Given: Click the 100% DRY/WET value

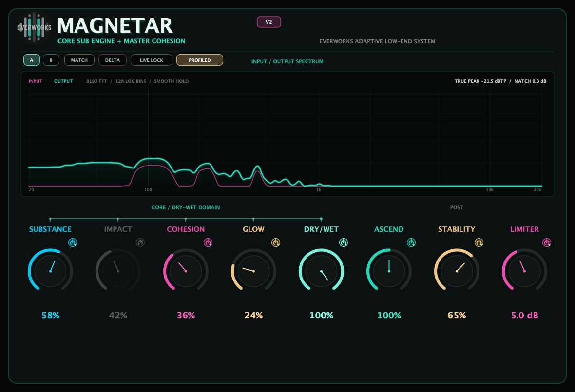Looking at the screenshot, I should coord(322,316).
